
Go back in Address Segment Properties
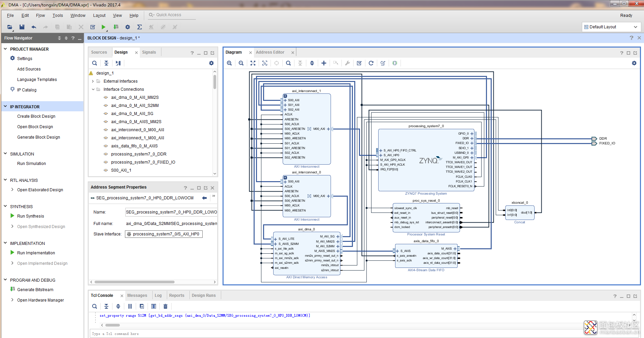(x=204, y=198)
